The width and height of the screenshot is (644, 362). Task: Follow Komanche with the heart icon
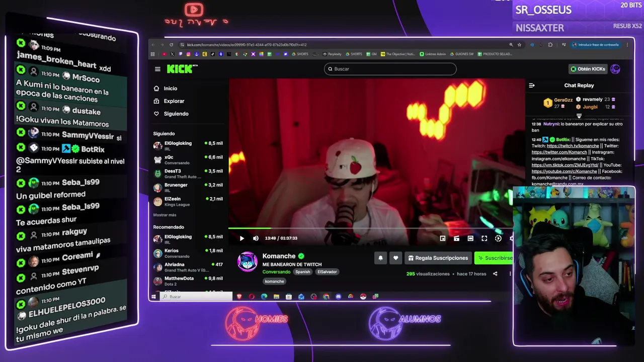tap(395, 258)
